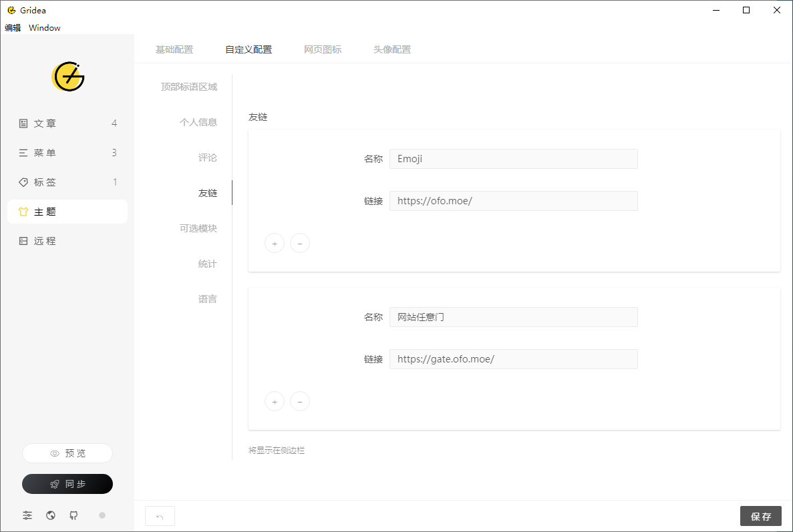Click the gray status dot indicator
793x532 pixels.
pyautogui.click(x=102, y=515)
